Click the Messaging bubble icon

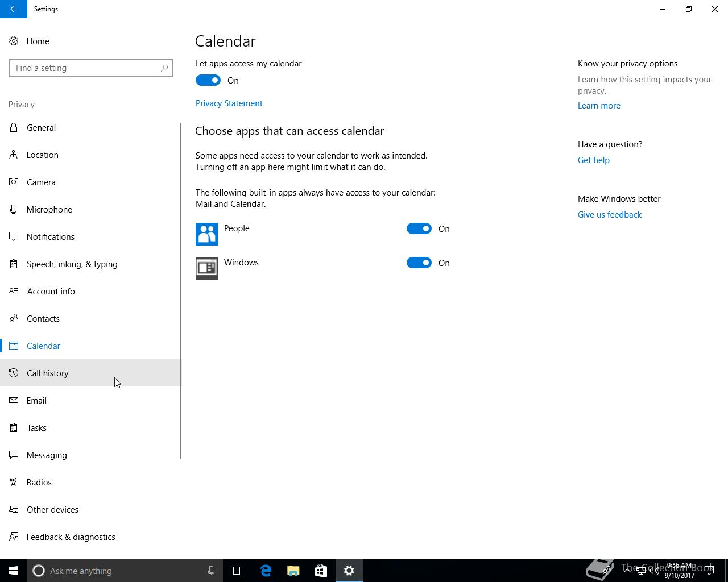(x=14, y=455)
